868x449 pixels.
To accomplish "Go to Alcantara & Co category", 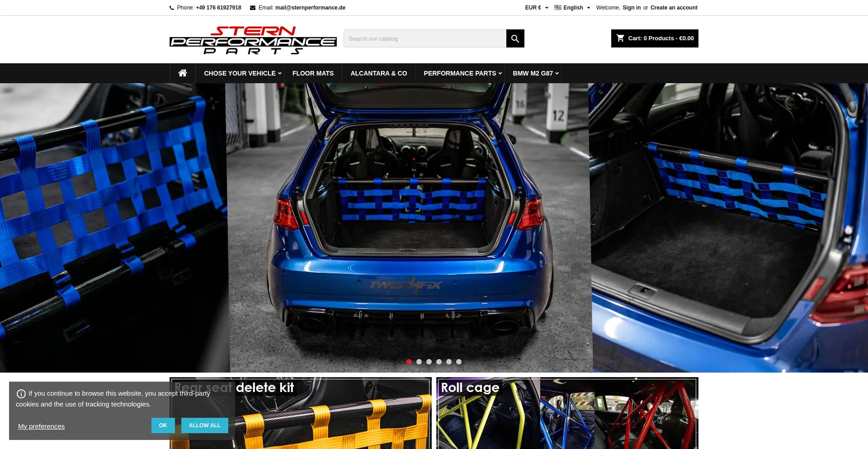I will point(378,73).
